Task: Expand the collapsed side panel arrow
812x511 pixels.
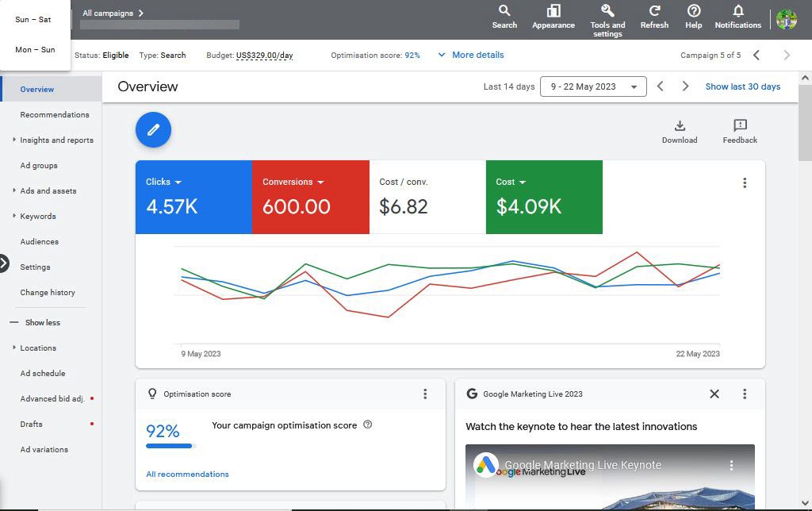Action: pos(4,263)
